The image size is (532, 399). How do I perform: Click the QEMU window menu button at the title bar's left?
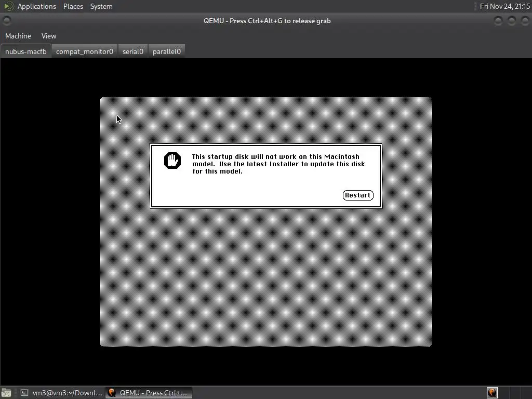pos(6,21)
